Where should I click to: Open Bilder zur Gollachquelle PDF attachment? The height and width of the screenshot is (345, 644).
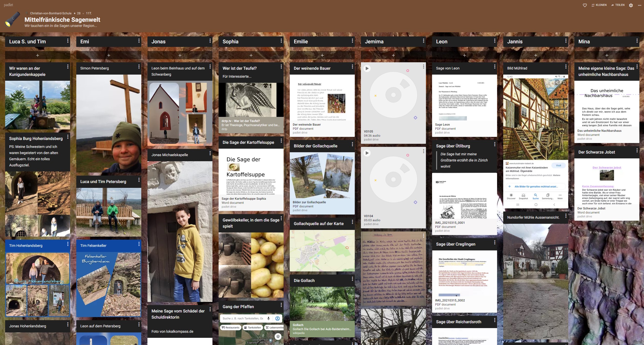tap(322, 183)
